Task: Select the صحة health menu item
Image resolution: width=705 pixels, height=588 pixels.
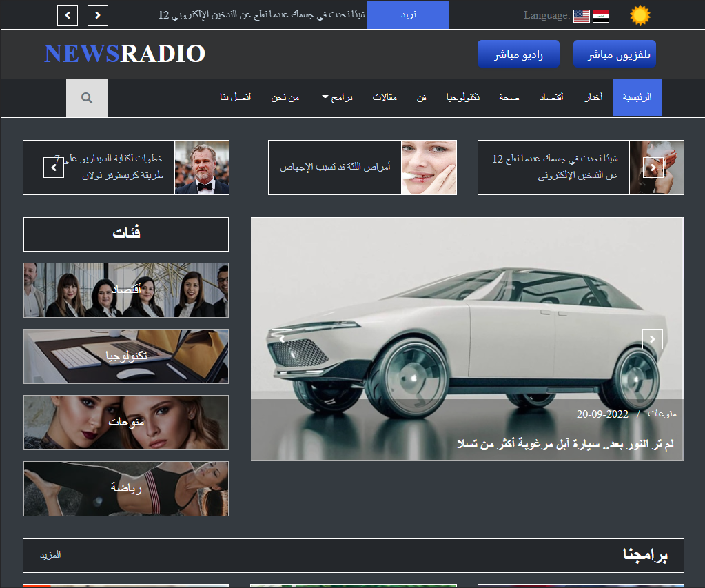Action: tap(509, 98)
